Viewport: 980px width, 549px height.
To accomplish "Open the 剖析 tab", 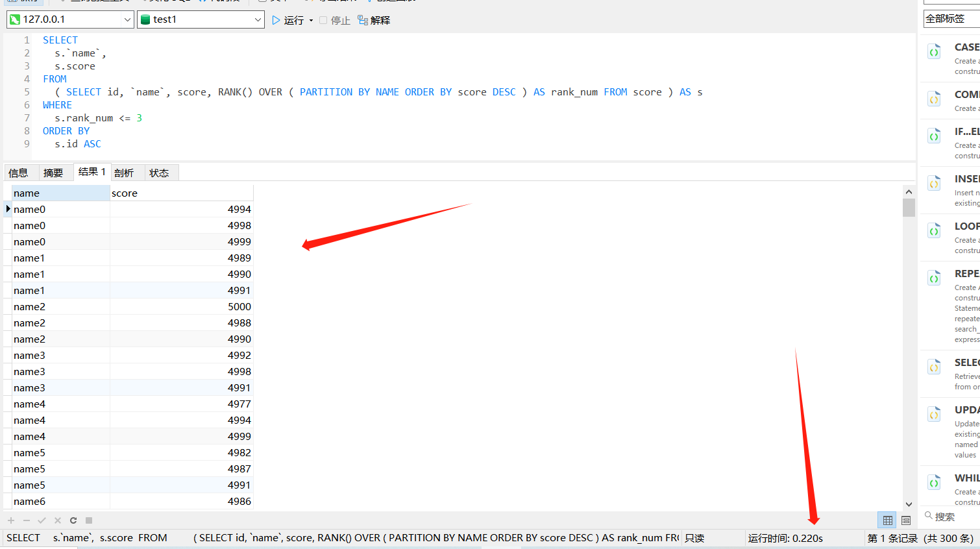I will click(124, 173).
